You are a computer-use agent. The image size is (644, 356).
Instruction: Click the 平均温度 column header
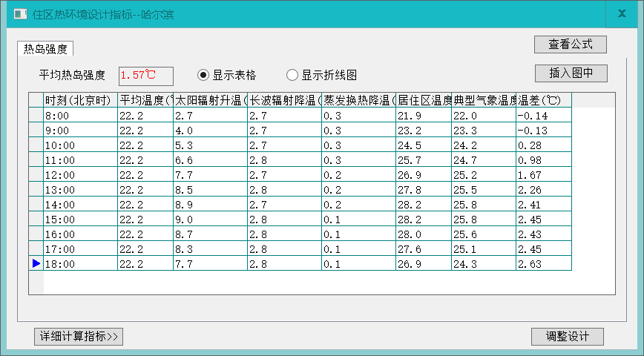coord(145,100)
